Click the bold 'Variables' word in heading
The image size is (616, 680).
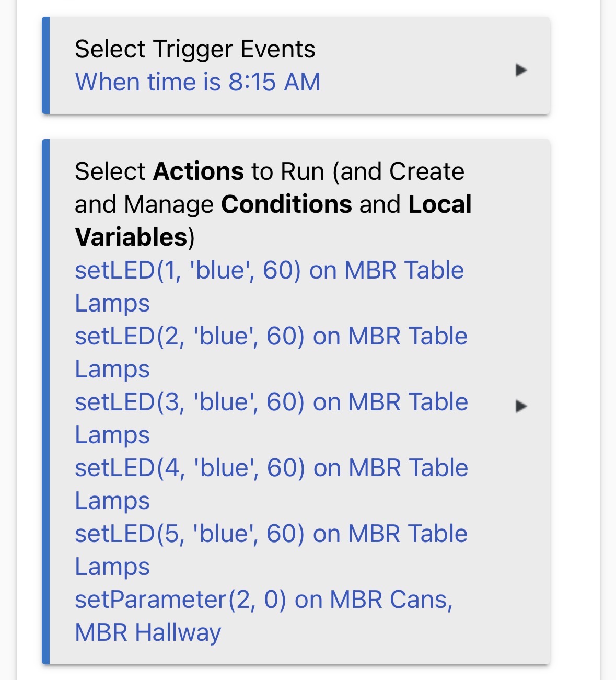click(131, 237)
